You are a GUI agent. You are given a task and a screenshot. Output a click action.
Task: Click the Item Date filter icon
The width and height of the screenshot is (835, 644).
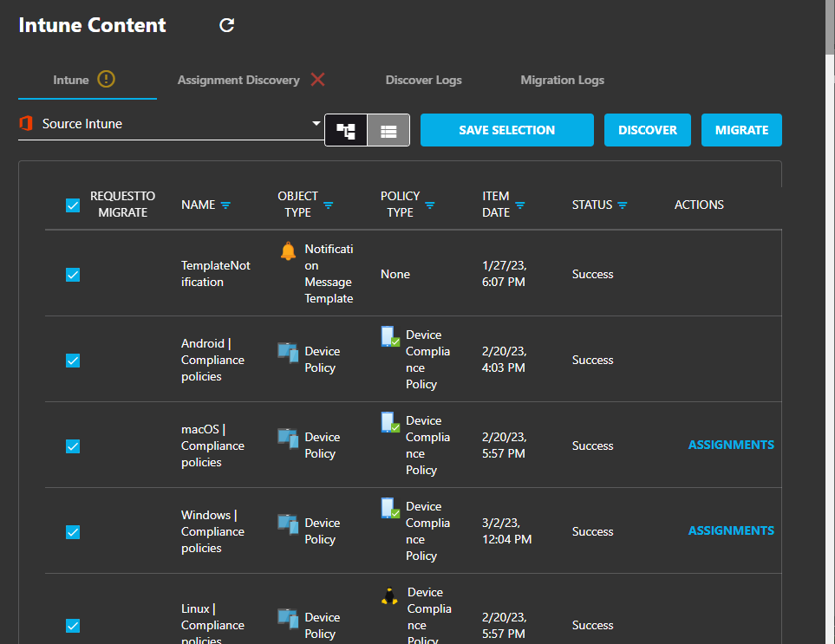[520, 205]
